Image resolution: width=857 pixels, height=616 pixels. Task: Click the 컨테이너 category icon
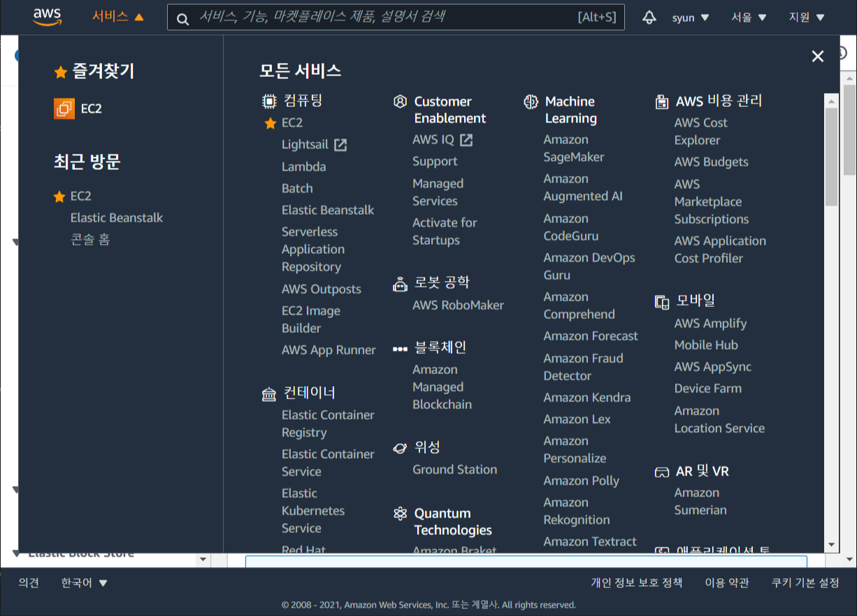(269, 394)
